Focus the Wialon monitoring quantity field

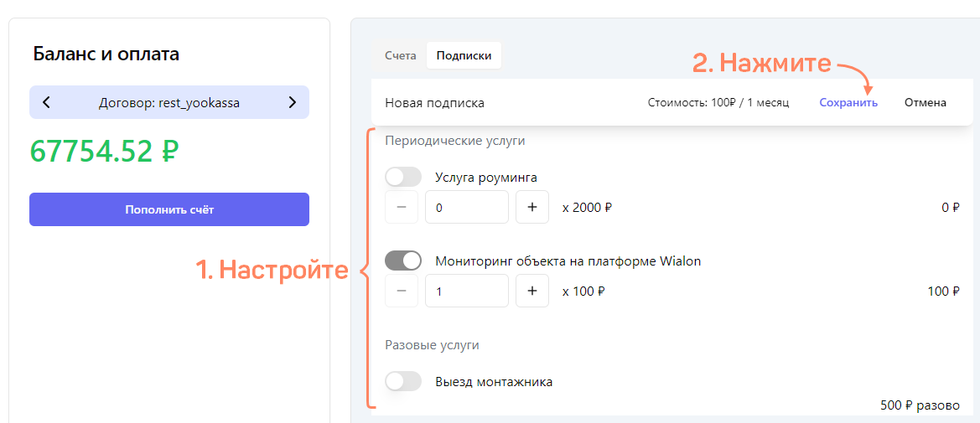point(467,291)
